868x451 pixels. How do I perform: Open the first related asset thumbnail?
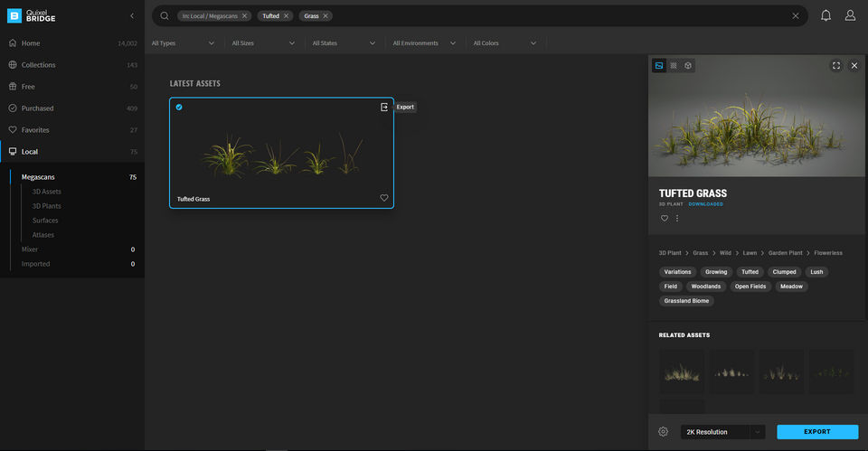pyautogui.click(x=681, y=371)
